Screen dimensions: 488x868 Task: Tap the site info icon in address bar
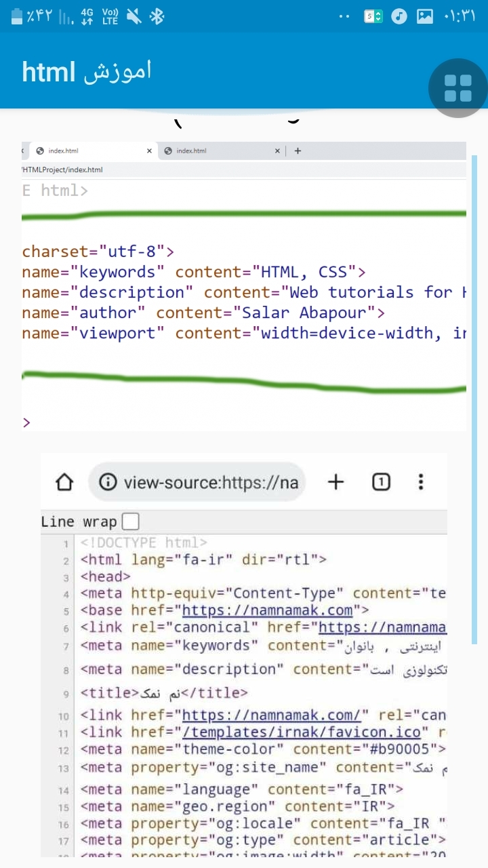[107, 482]
